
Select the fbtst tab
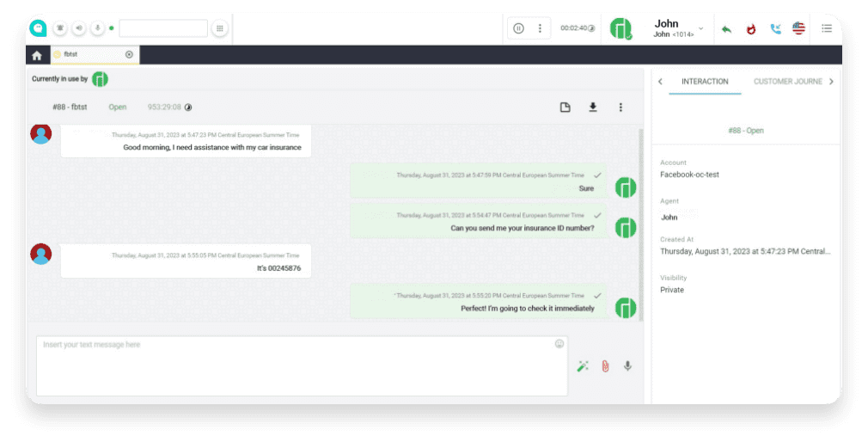coord(95,55)
